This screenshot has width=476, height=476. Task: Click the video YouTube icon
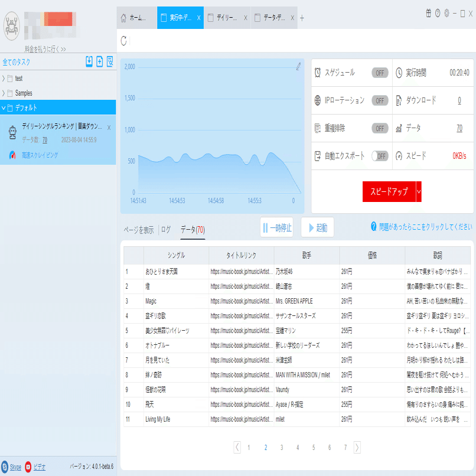[28, 467]
